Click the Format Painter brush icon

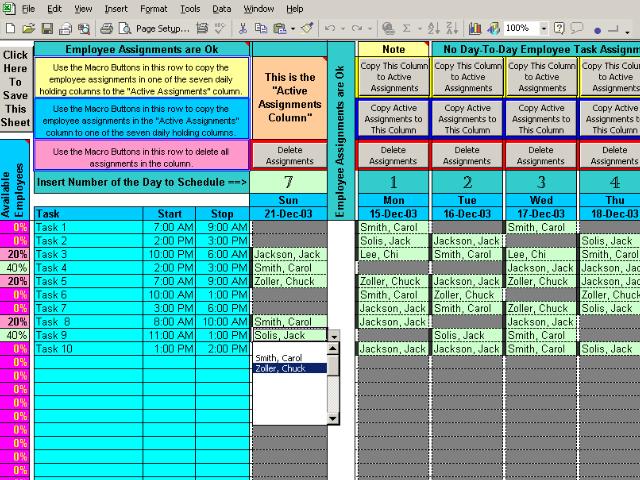click(x=307, y=28)
